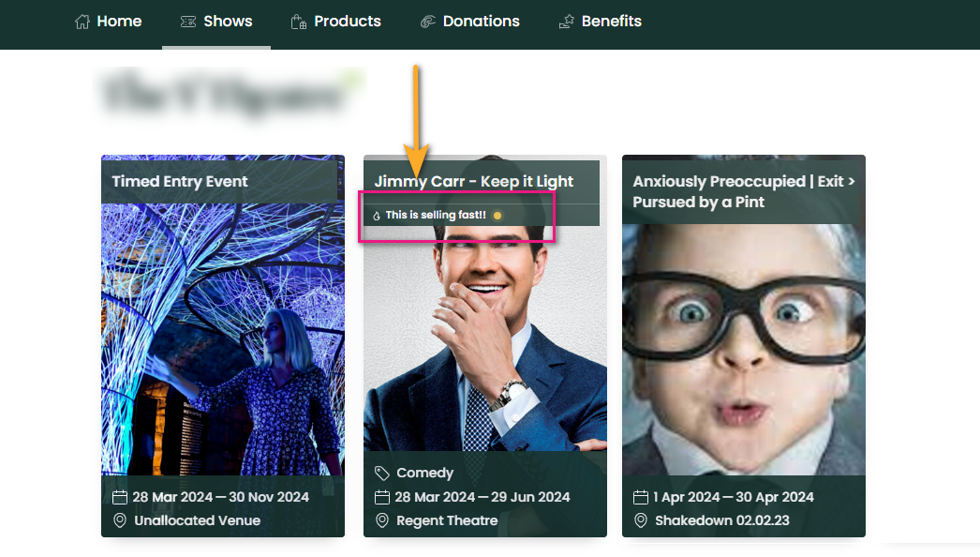The width and height of the screenshot is (980, 557).
Task: Open Jimmy Carr - Keep it Light title
Action: pos(474,182)
